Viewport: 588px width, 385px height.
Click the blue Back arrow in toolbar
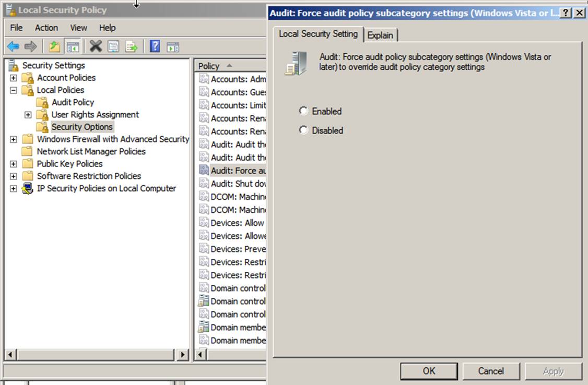tap(13, 46)
